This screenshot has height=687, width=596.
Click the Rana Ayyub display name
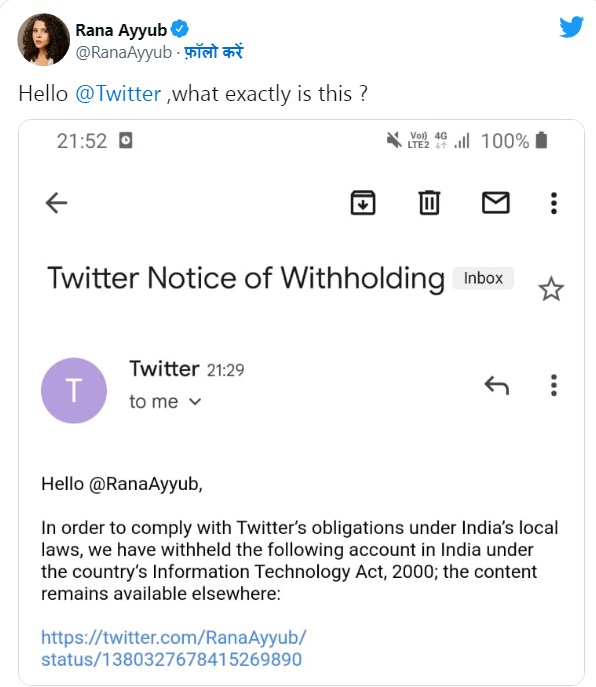[121, 30]
